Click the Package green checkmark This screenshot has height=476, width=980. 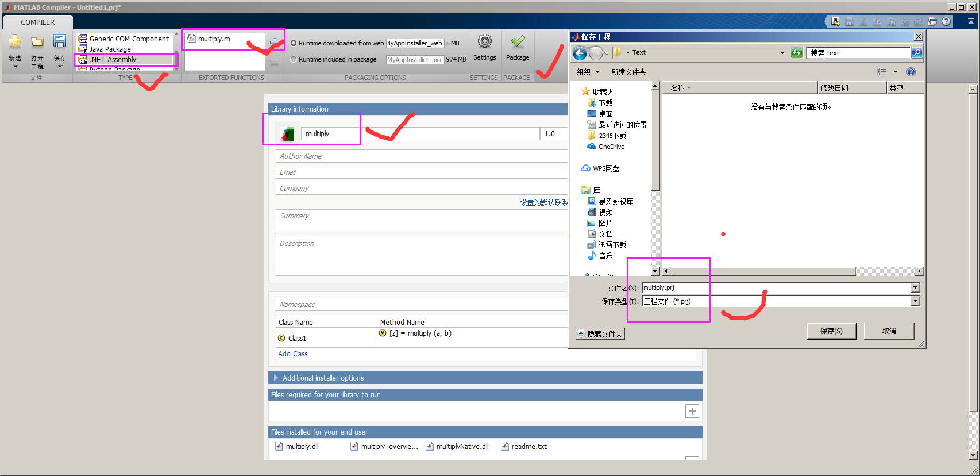pyautogui.click(x=518, y=42)
